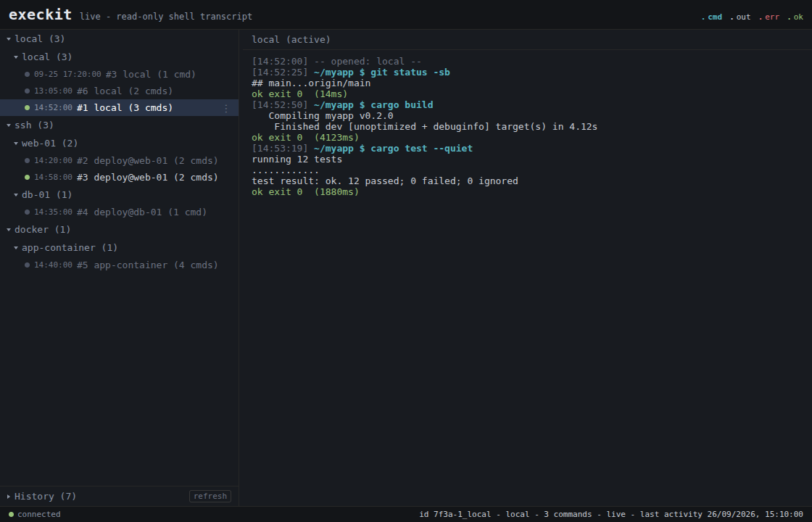Click the status dot of session #1 local
Image resolution: width=812 pixels, height=522 pixels.
28,108
